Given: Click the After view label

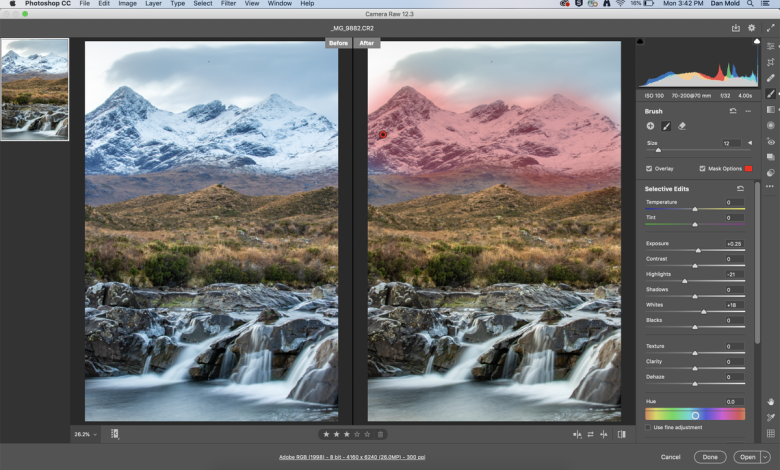Looking at the screenshot, I should 367,43.
